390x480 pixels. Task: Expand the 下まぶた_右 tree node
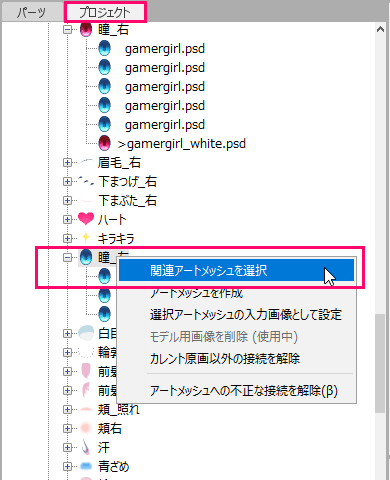(x=67, y=201)
